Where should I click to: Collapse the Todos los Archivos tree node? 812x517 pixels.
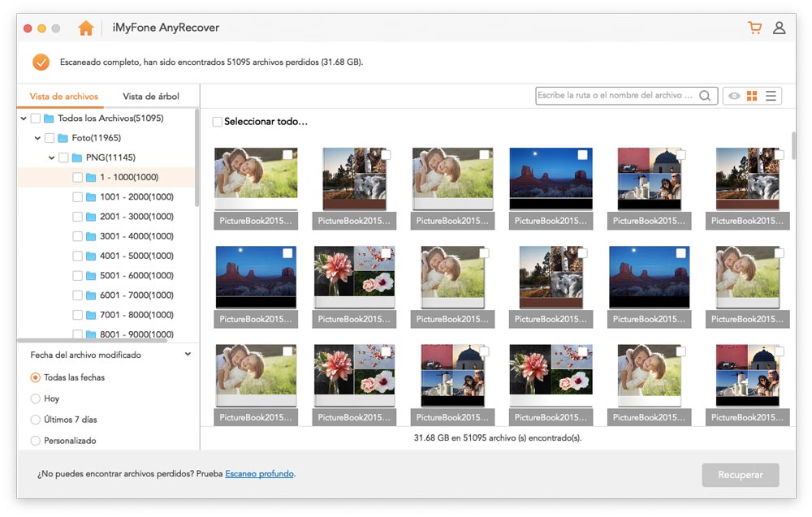pyautogui.click(x=24, y=118)
